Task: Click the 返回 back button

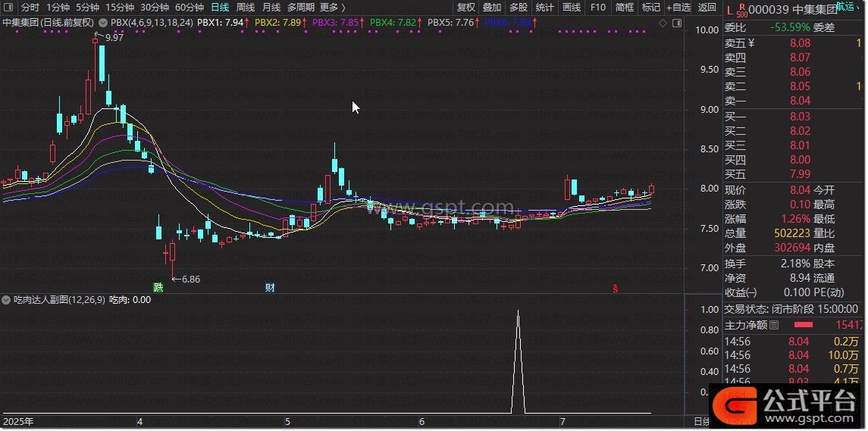Action: (x=707, y=7)
